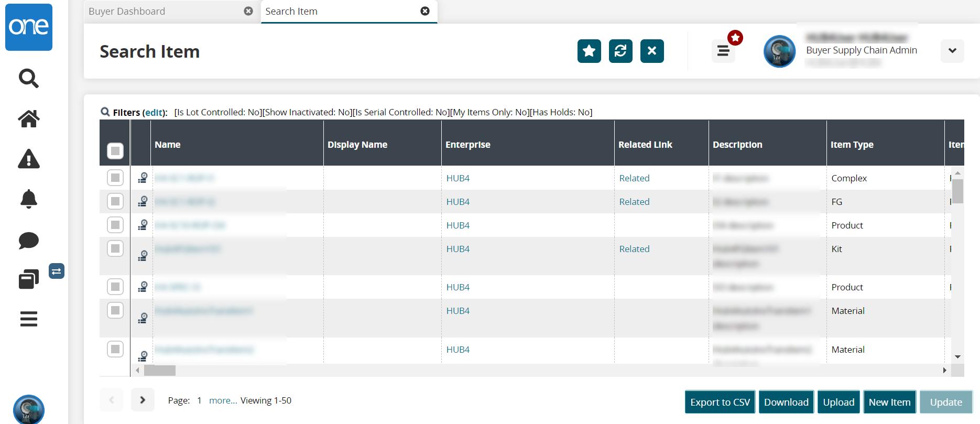The image size is (980, 424).
Task: Refresh the Search Item page
Action: tap(620, 51)
